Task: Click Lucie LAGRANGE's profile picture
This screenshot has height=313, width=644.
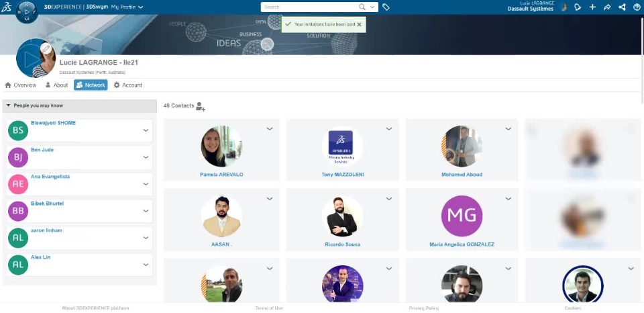Action: [x=36, y=58]
